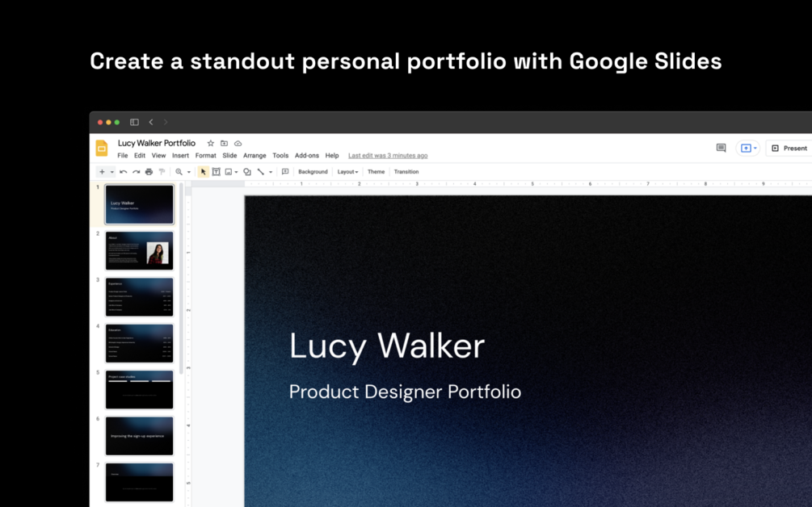This screenshot has width=812, height=507.
Task: Select slide 2 About thumbnail
Action: tap(139, 250)
